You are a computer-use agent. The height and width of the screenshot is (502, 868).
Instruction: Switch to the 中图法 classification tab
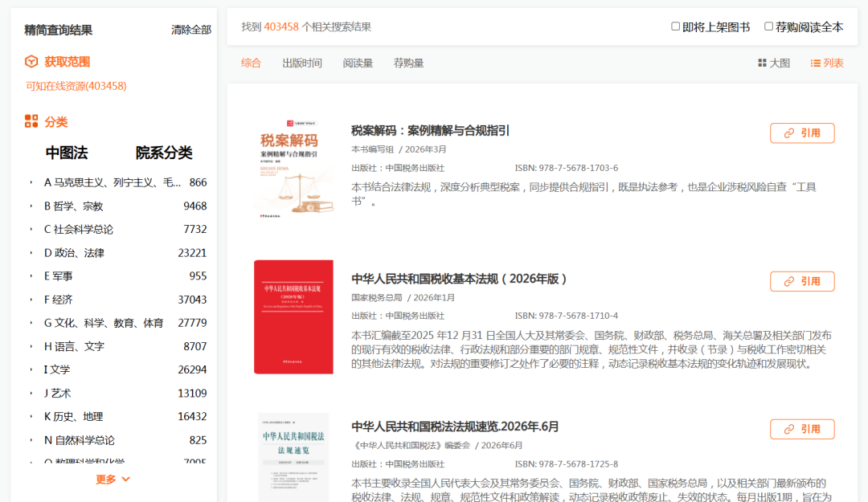pos(67,153)
